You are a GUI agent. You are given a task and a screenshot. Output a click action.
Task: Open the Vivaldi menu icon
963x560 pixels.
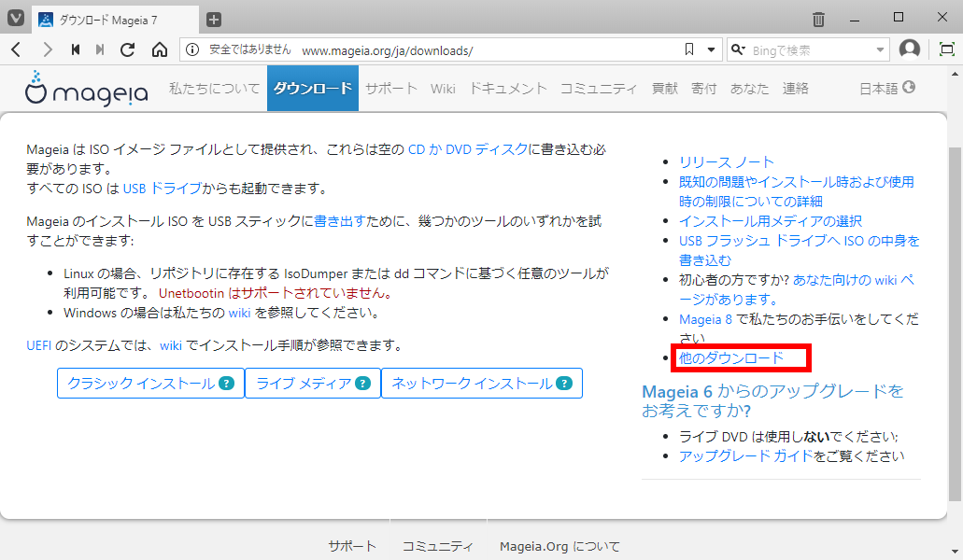15,19
